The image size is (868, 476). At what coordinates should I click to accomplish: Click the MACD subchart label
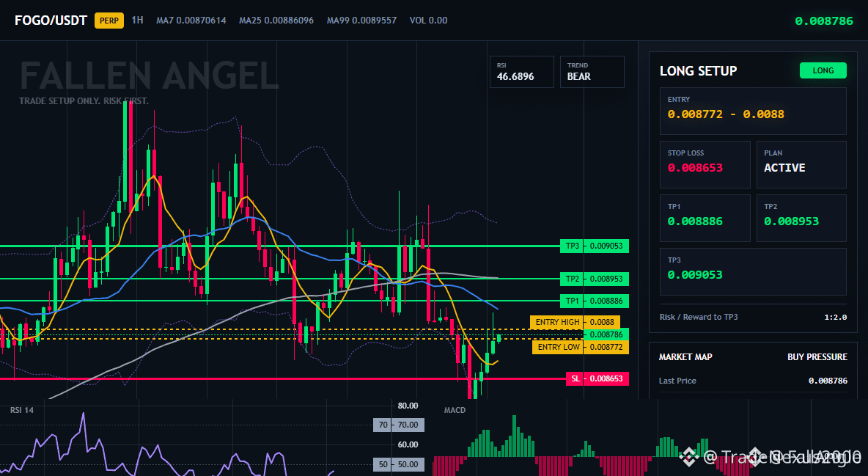coord(455,410)
